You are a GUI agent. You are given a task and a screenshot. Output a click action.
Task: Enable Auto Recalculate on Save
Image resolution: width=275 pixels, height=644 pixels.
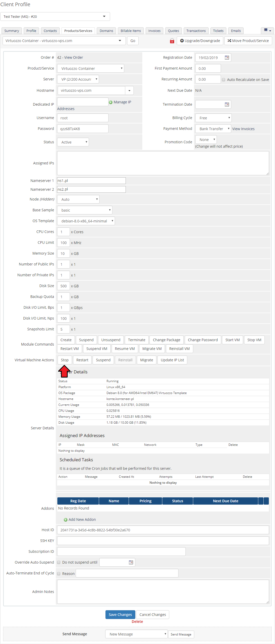(x=224, y=80)
